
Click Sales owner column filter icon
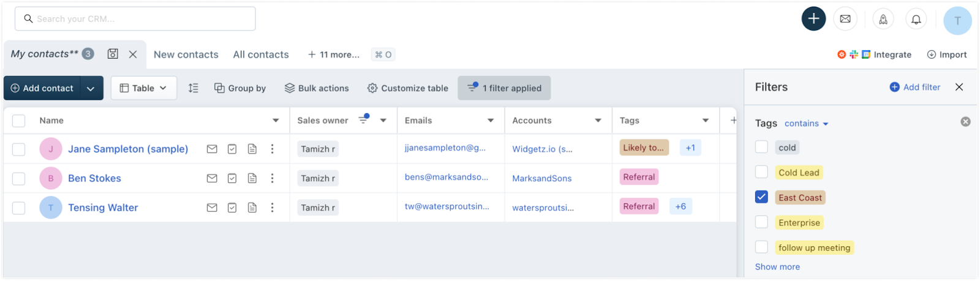(364, 119)
